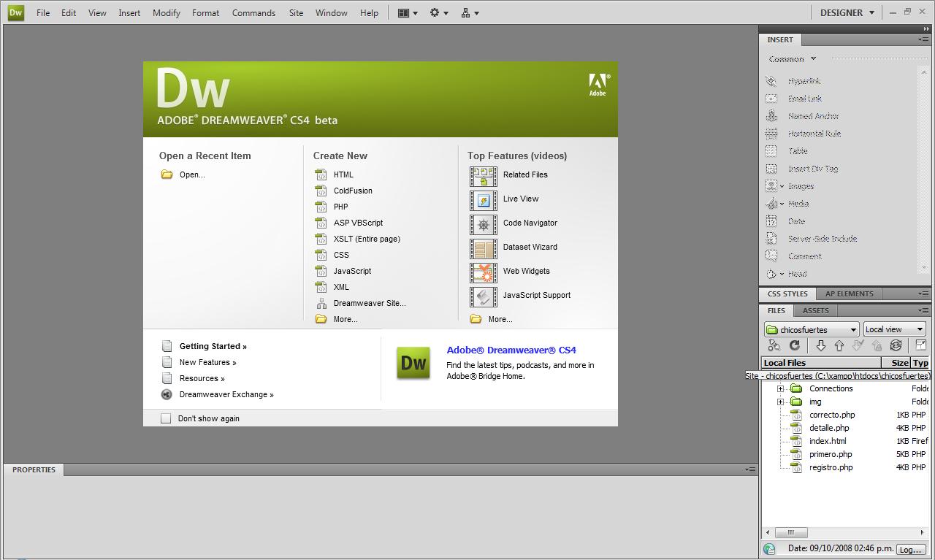Refresh the Files panel list

tap(795, 345)
